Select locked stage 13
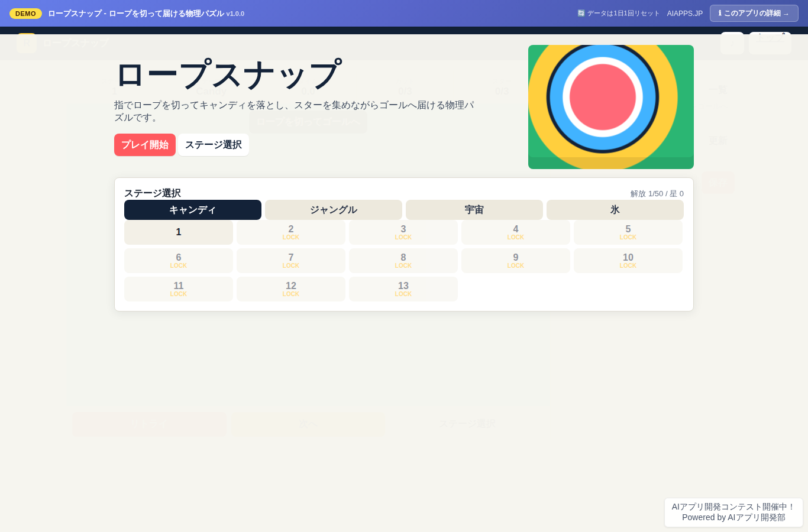Viewport: 808px width, 532px height. (x=403, y=289)
